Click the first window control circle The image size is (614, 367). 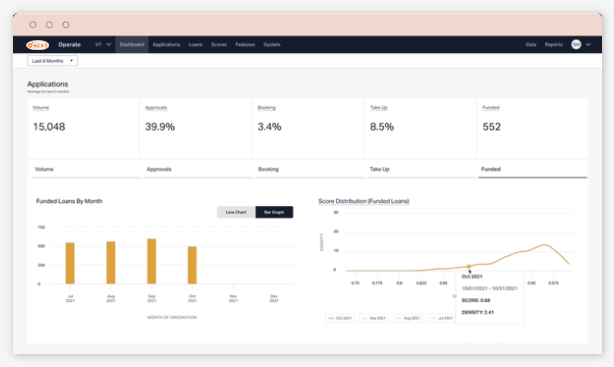[33, 25]
